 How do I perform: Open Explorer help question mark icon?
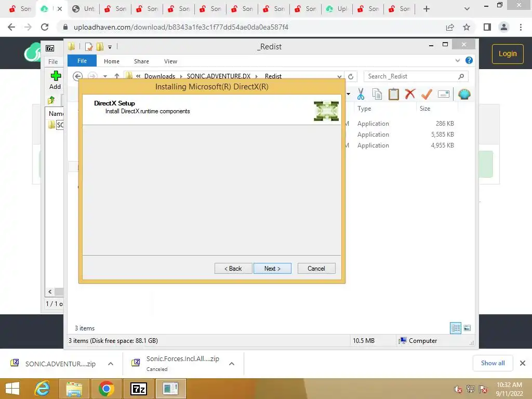[469, 60]
